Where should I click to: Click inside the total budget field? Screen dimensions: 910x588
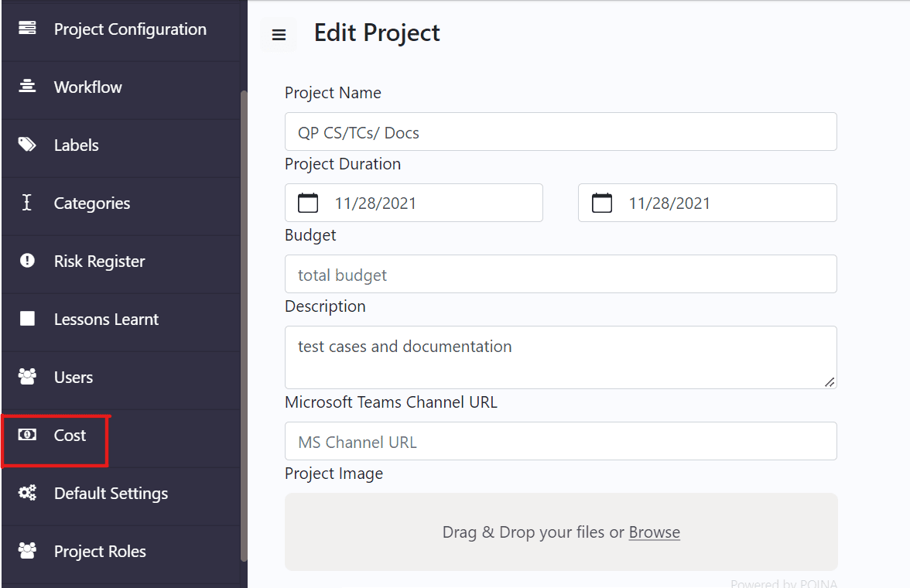(560, 274)
